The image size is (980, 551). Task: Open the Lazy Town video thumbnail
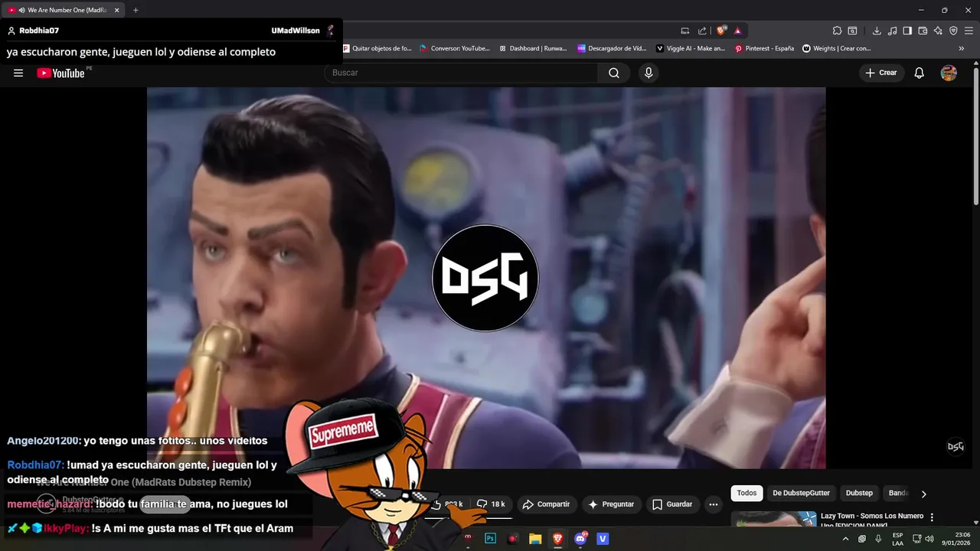point(773,519)
